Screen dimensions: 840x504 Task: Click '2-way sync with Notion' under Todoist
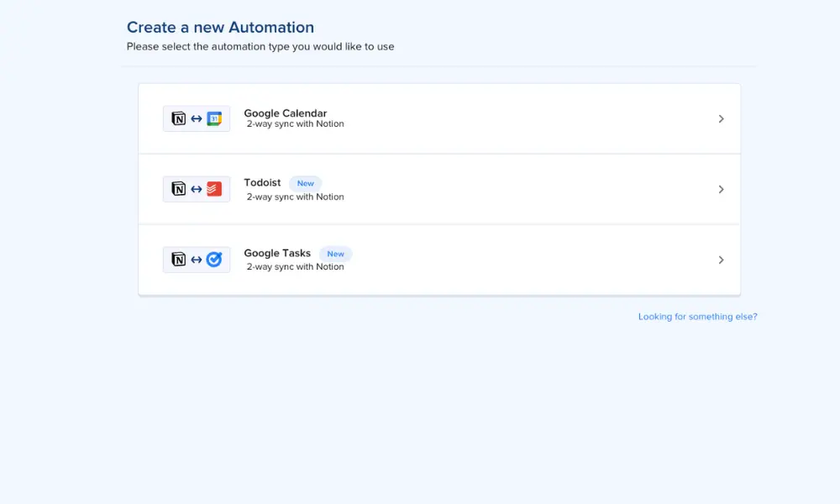[295, 197]
